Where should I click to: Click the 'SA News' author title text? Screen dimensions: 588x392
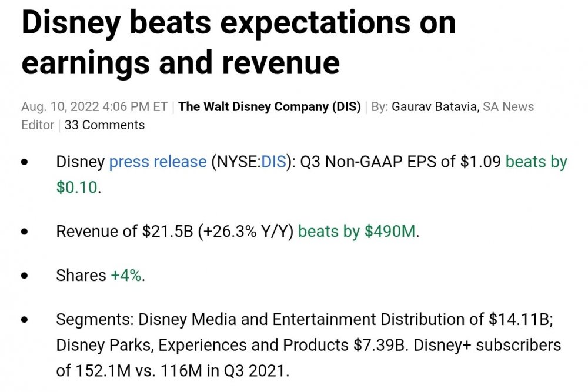click(x=509, y=107)
